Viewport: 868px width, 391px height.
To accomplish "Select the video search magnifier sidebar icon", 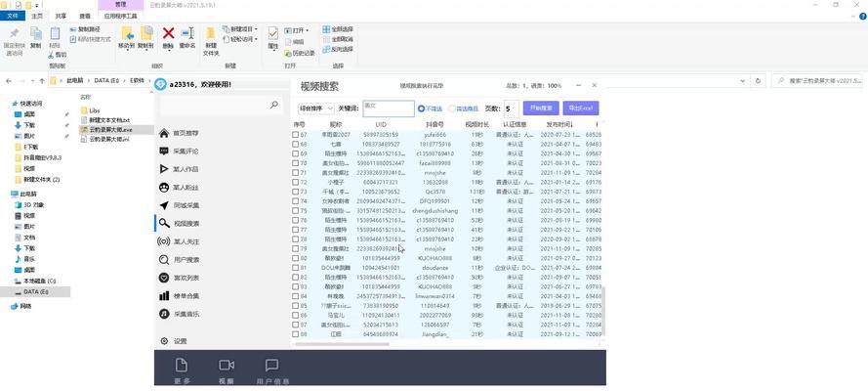I will (x=164, y=223).
